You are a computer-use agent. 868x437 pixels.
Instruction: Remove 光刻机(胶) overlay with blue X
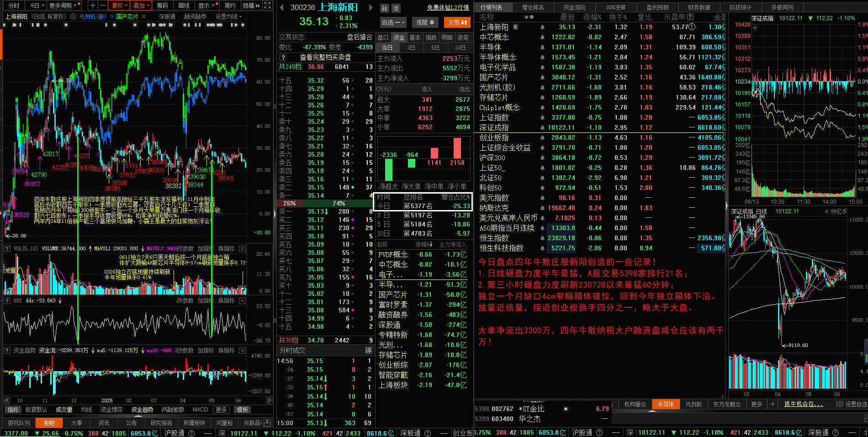click(x=112, y=16)
